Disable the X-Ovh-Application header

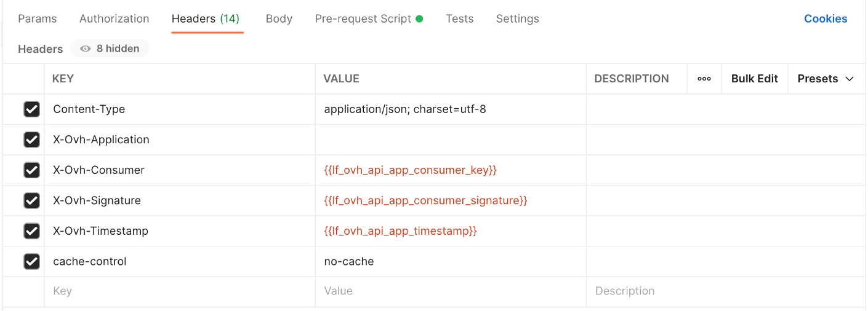(31, 140)
